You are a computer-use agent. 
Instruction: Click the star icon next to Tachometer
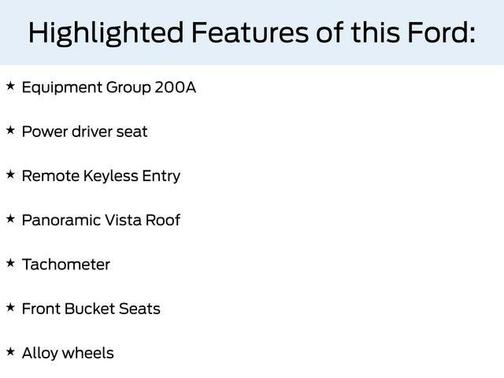(x=11, y=263)
